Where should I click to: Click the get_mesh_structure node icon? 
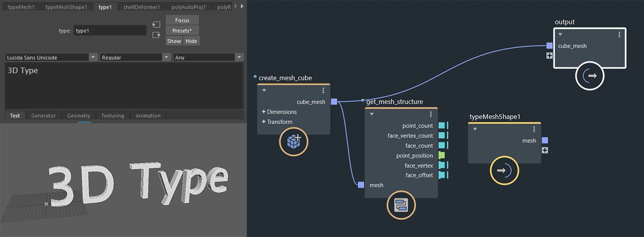click(401, 205)
